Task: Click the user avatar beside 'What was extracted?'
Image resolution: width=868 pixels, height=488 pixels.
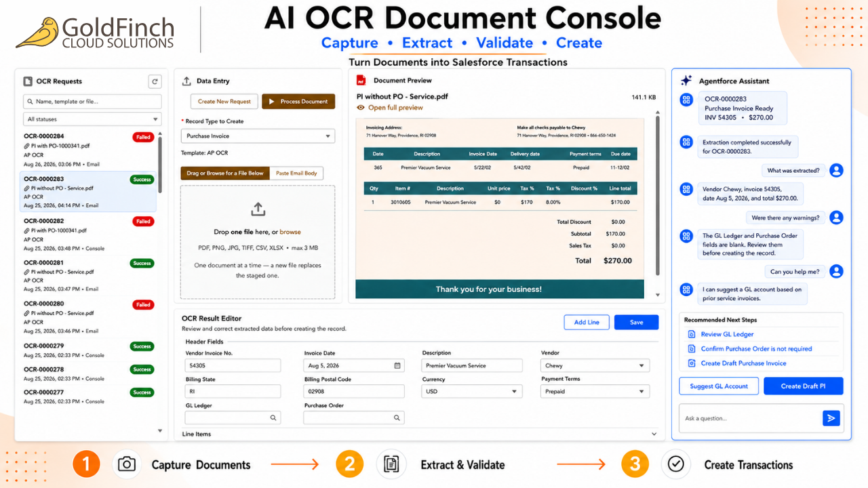Action: click(x=837, y=170)
